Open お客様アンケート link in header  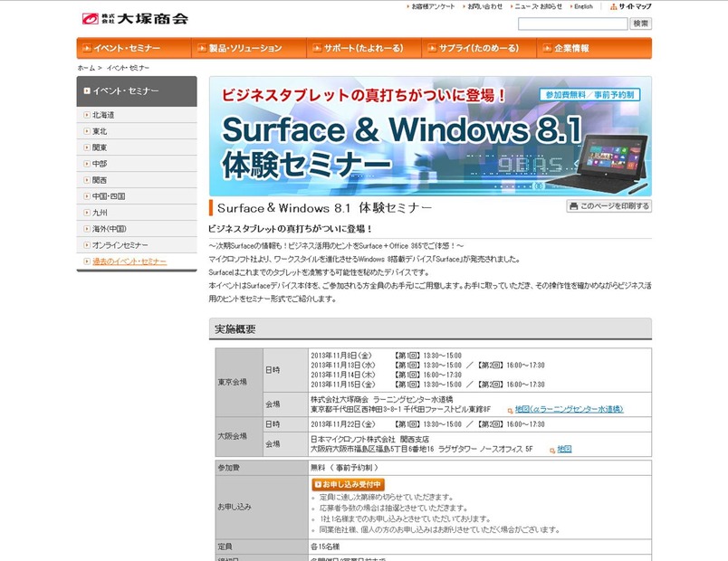[433, 6]
